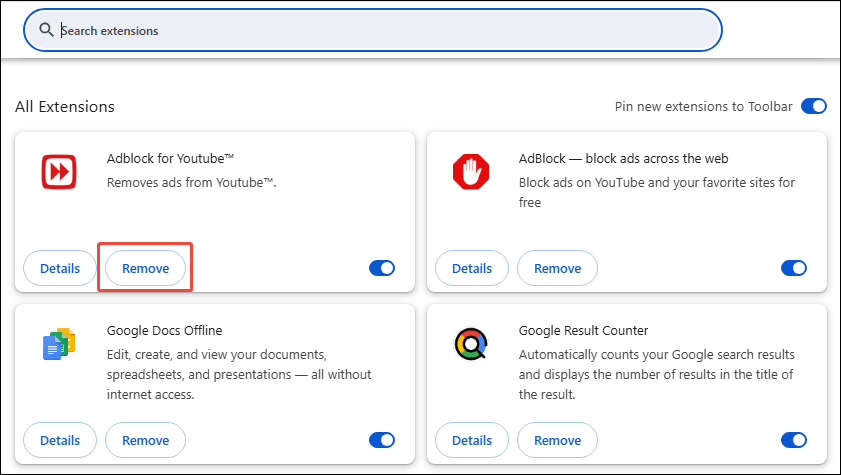The height and width of the screenshot is (475, 841).
Task: Click the Google Result Counter icon
Action: pos(471,344)
